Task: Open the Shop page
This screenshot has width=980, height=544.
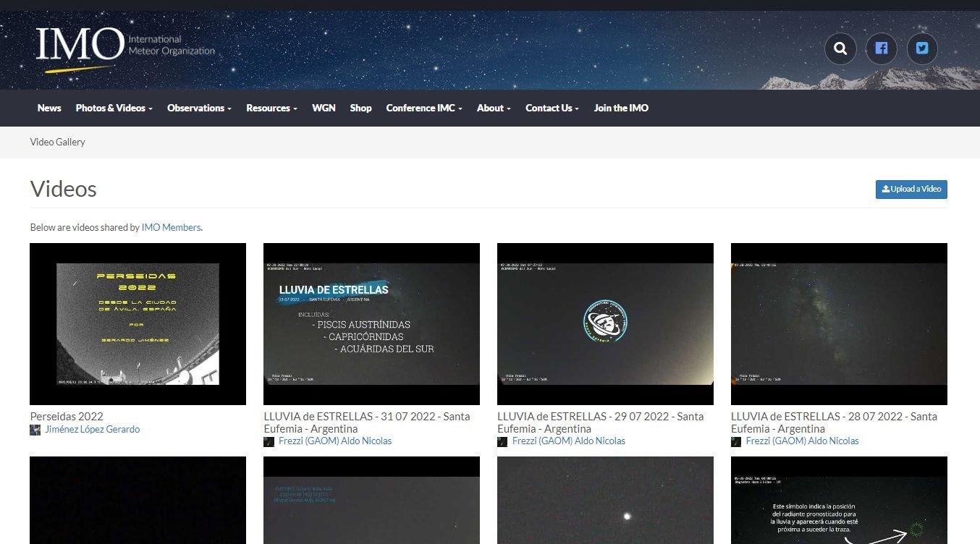Action: pos(360,108)
